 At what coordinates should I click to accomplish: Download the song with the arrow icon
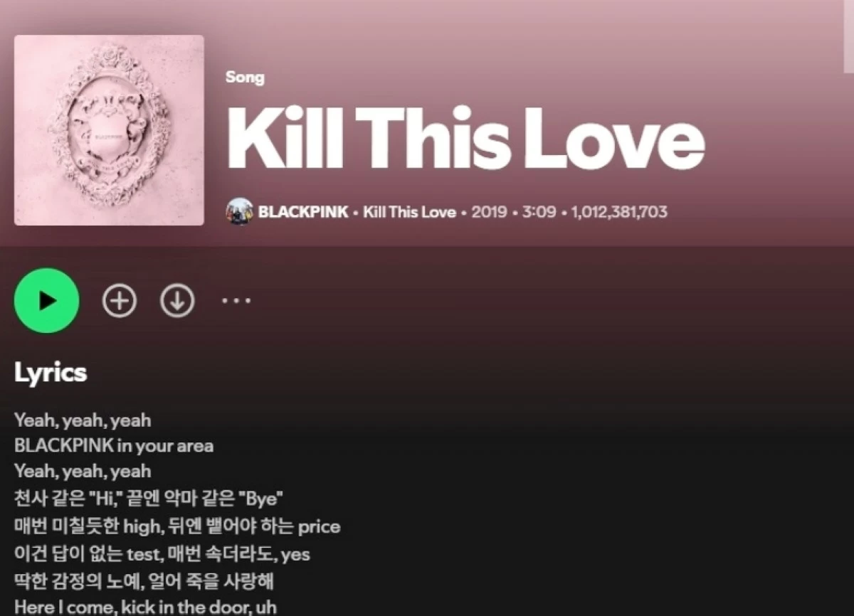point(177,301)
